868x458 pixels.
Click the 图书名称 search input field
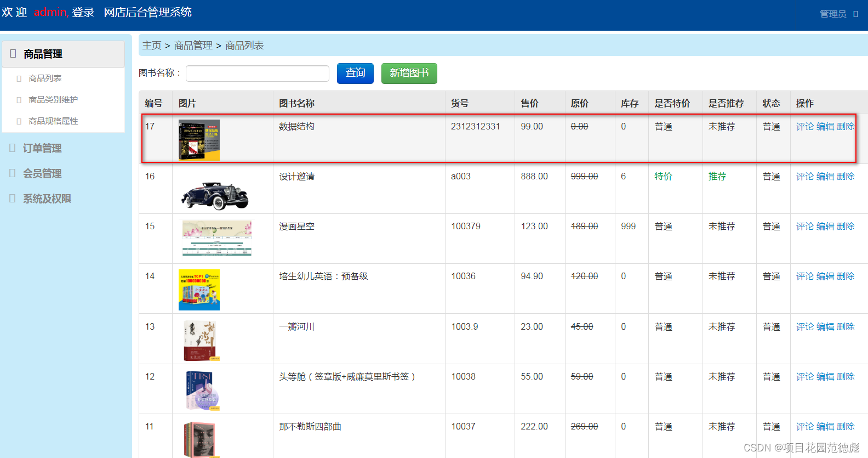click(258, 73)
